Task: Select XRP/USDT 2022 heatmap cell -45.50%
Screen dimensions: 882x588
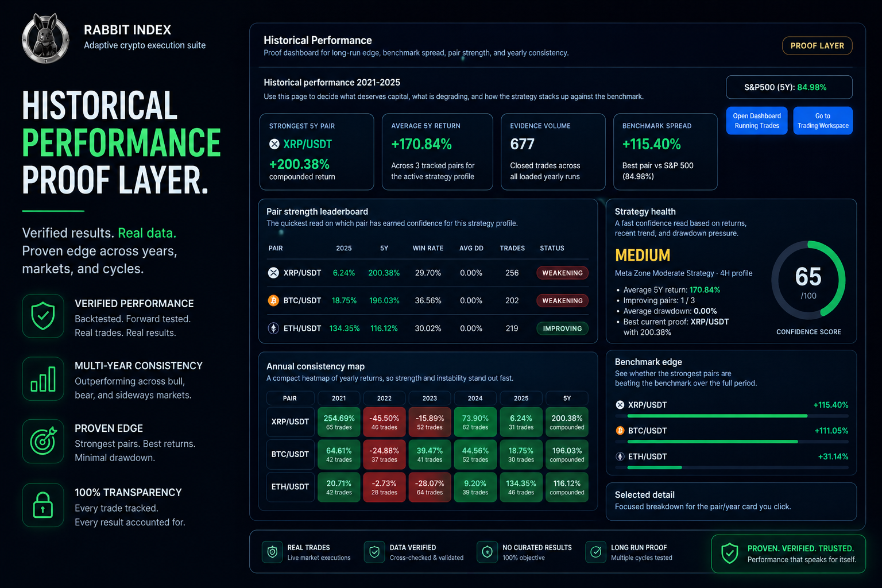Action: pos(384,422)
